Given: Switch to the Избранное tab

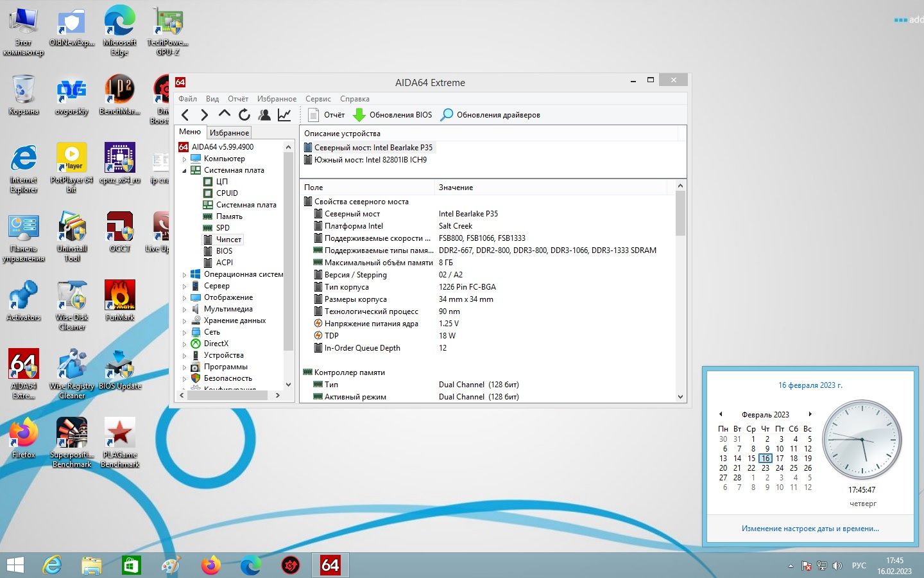Looking at the screenshot, I should tap(229, 132).
